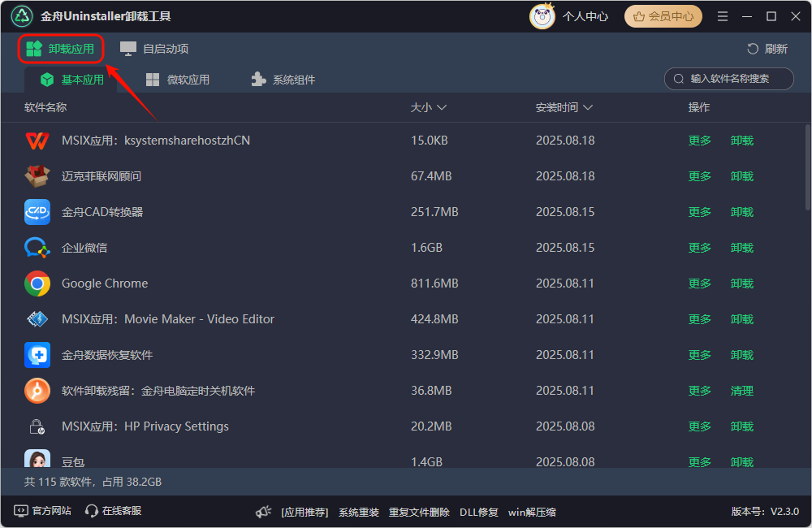
Task: Click the monitor icon for 官方网站
Action: (x=21, y=511)
